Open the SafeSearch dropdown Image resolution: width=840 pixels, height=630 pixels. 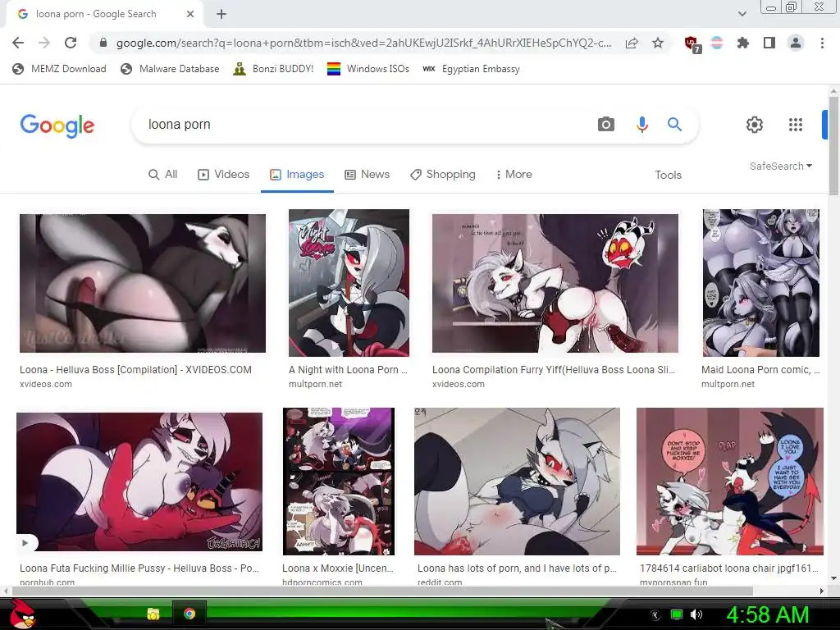(781, 166)
